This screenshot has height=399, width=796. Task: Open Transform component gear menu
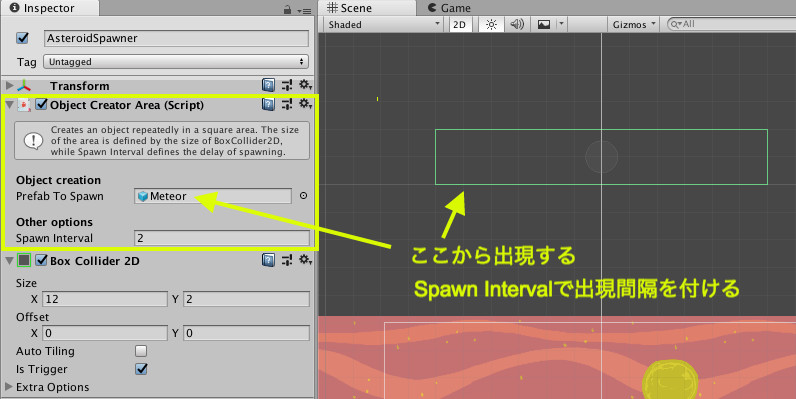click(x=305, y=85)
